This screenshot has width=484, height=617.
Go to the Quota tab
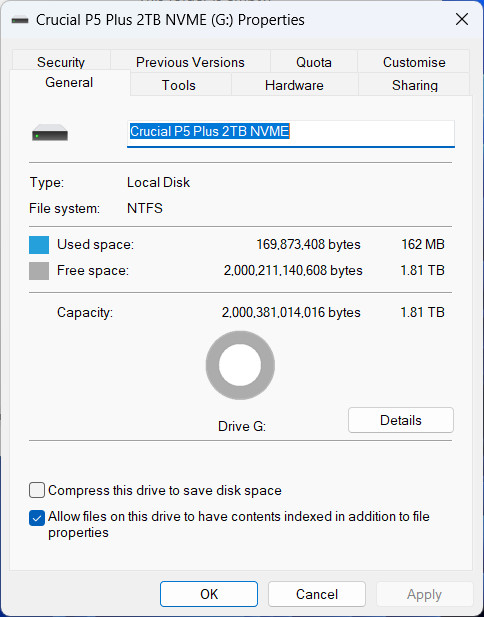point(314,62)
